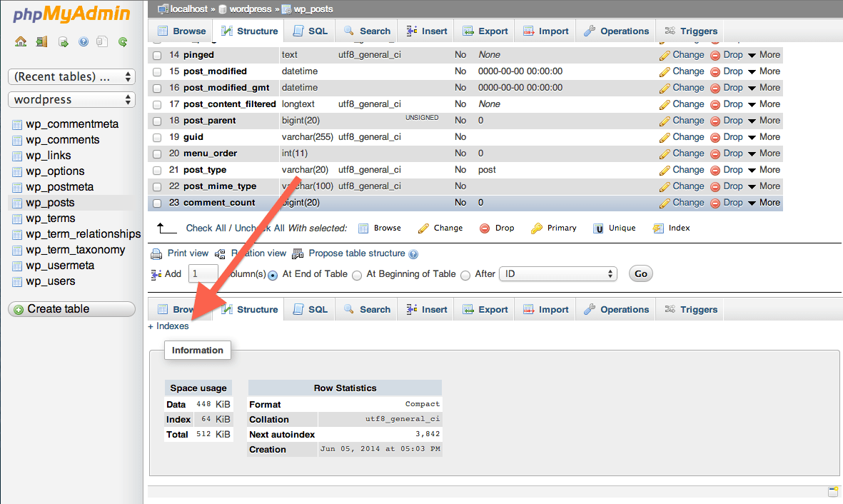Click the Check All link
The width and height of the screenshot is (843, 504).
(x=206, y=228)
